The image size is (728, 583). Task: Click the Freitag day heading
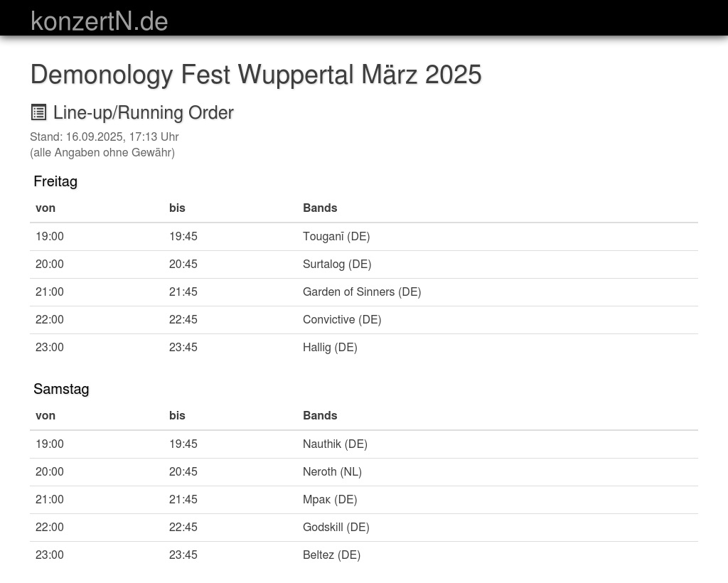click(55, 181)
